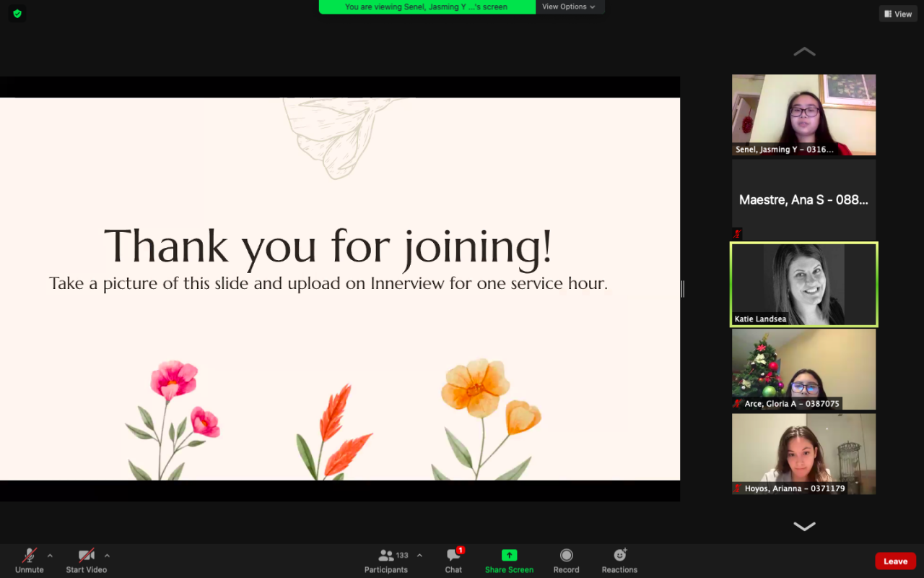Open the View Options dropdown
Screen dimensions: 924x578
pos(570,7)
